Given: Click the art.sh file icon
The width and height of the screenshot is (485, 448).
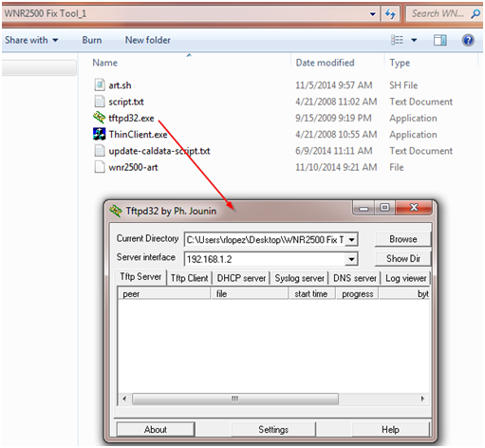Looking at the screenshot, I should click(x=100, y=85).
